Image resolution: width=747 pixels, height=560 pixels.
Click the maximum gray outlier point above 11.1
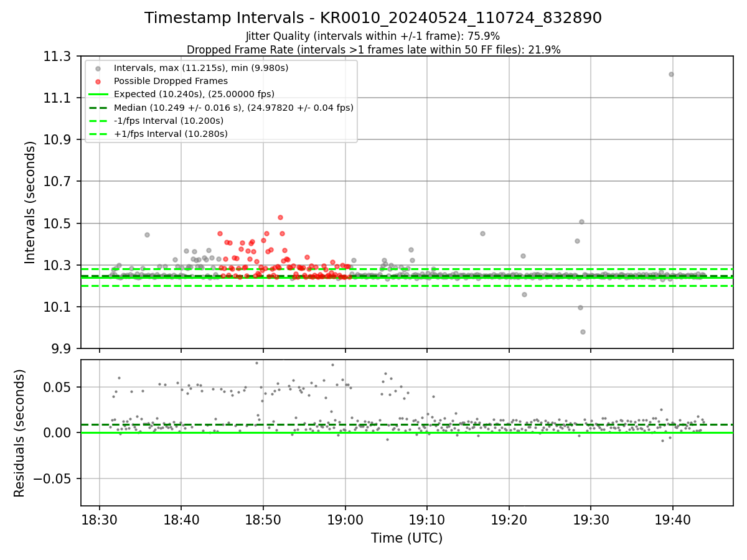(x=671, y=74)
